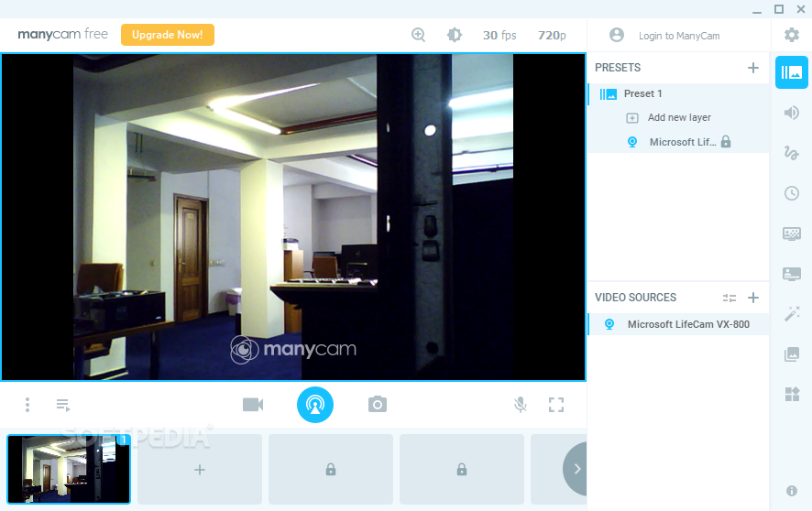Open the 30 fps frame rate selector

(x=499, y=35)
